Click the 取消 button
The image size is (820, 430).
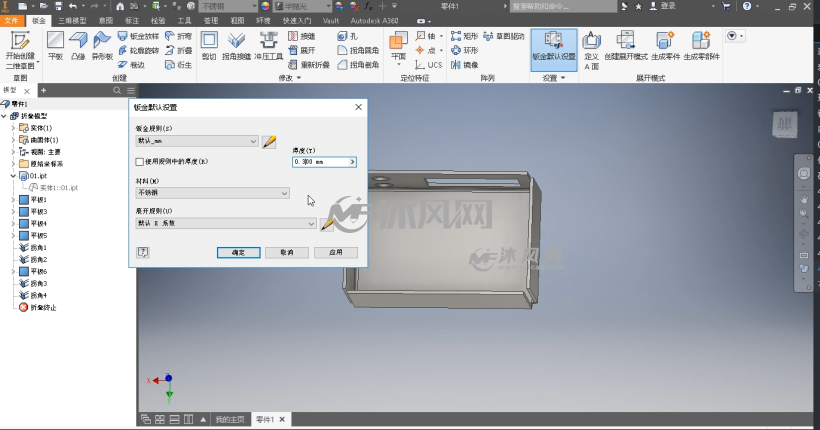pos(287,253)
